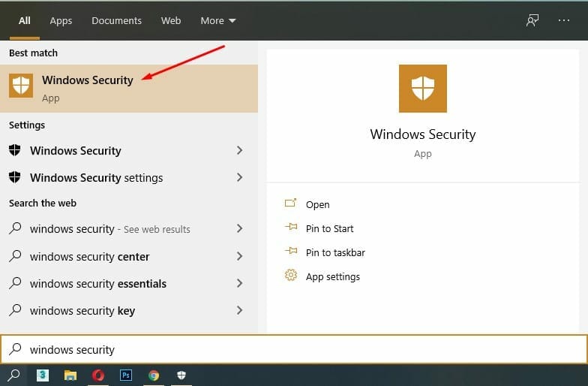
Task: Open App settings action
Action: coord(333,276)
